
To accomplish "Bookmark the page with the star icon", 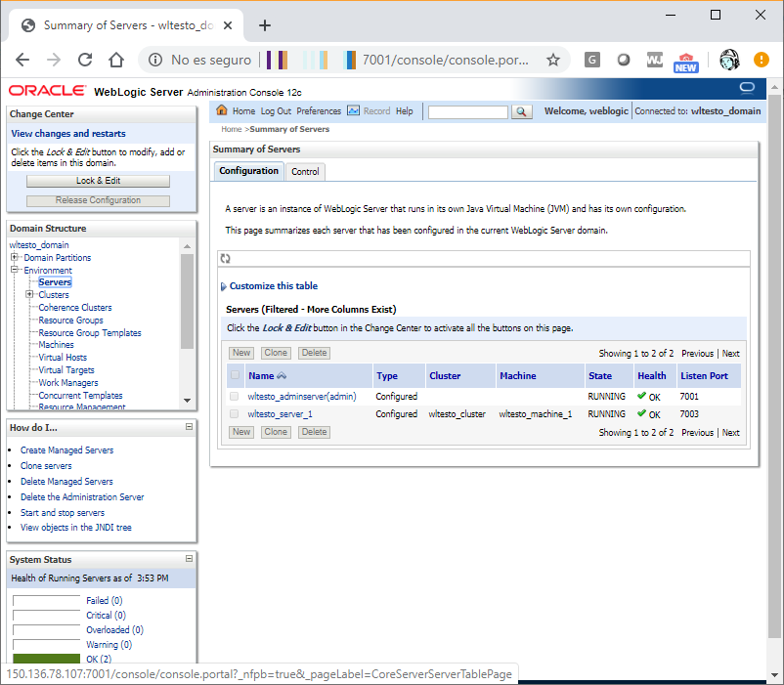I will pos(555,59).
